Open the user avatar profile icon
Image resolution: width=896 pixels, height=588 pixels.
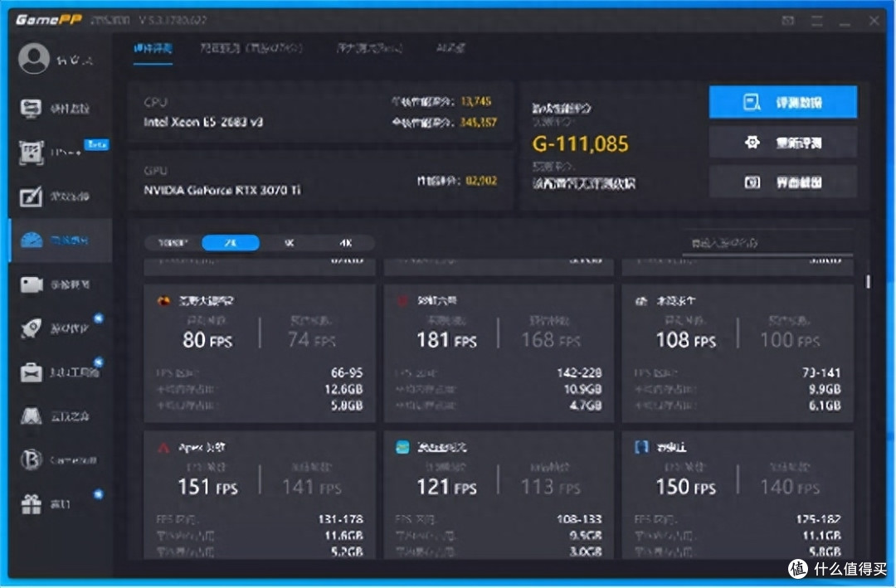[x=34, y=58]
